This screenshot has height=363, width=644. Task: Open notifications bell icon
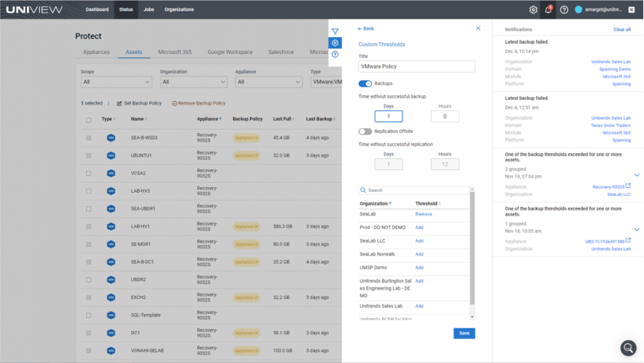click(549, 9)
